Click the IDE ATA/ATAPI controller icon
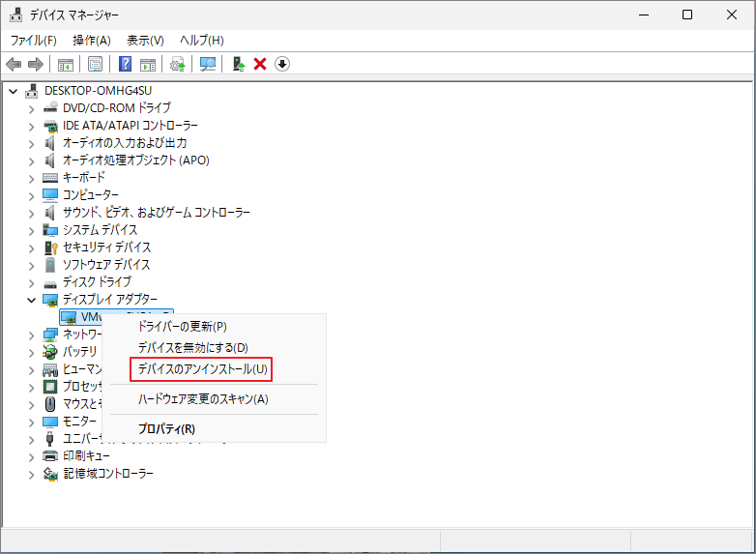 click(50, 126)
